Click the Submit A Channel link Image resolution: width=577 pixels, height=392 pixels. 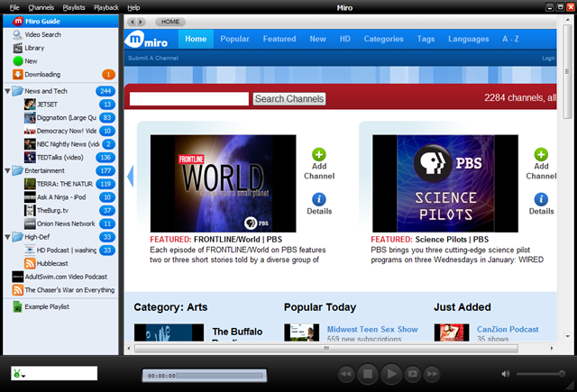click(x=153, y=58)
